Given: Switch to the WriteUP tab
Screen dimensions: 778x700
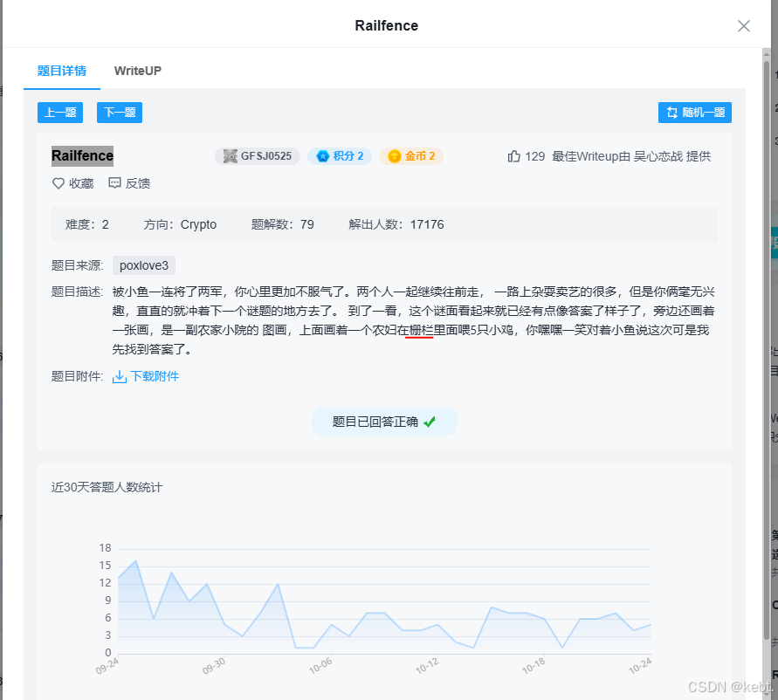Looking at the screenshot, I should [x=137, y=71].
